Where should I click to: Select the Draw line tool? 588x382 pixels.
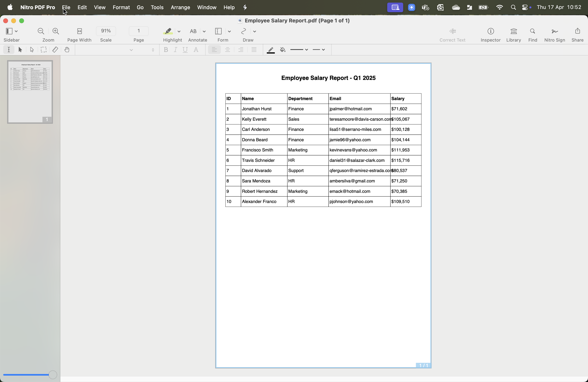pos(244,31)
